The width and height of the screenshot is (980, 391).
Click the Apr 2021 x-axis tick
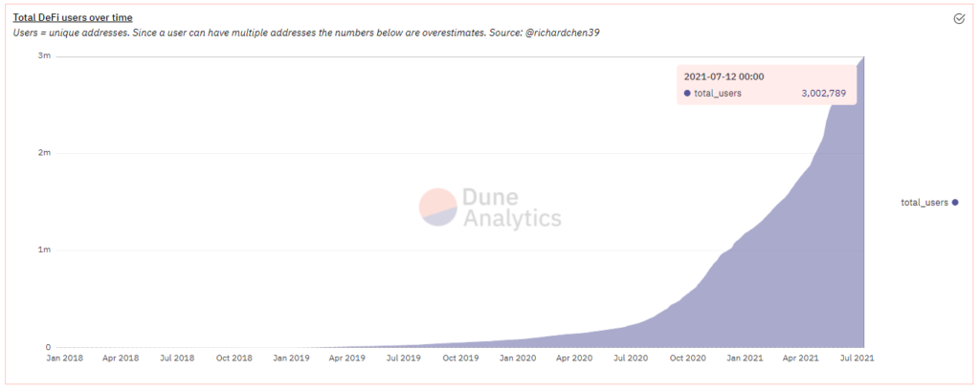tap(802, 358)
